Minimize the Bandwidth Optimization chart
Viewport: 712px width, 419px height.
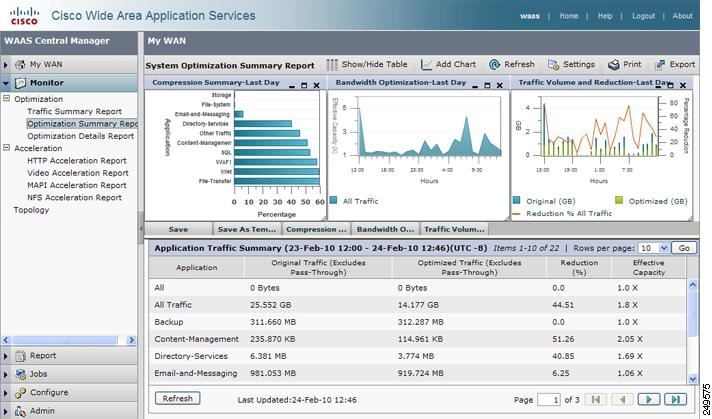point(475,85)
